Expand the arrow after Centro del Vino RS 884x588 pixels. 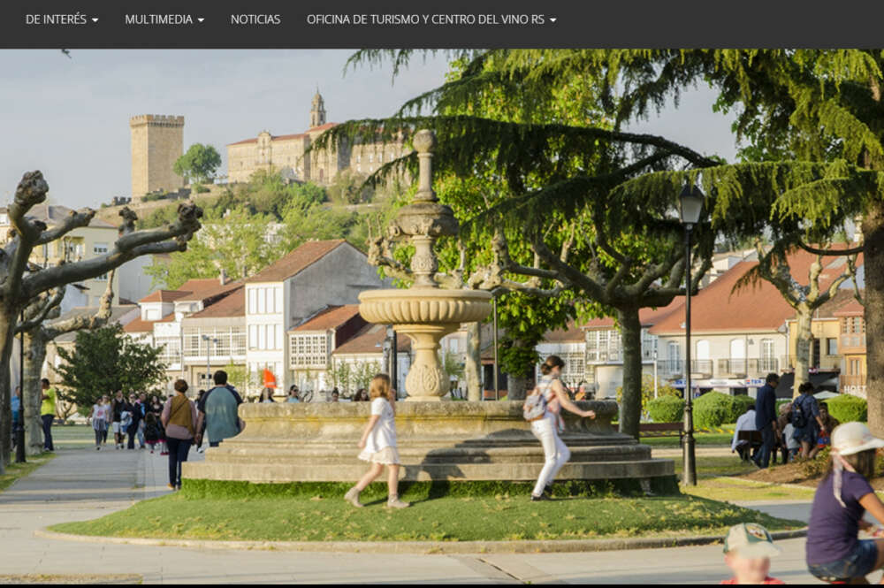[x=553, y=20]
